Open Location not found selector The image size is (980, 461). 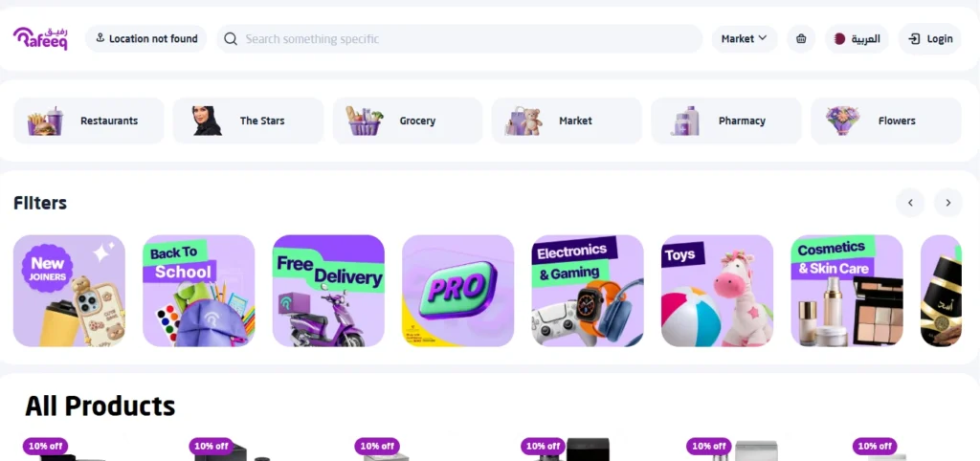point(146,38)
